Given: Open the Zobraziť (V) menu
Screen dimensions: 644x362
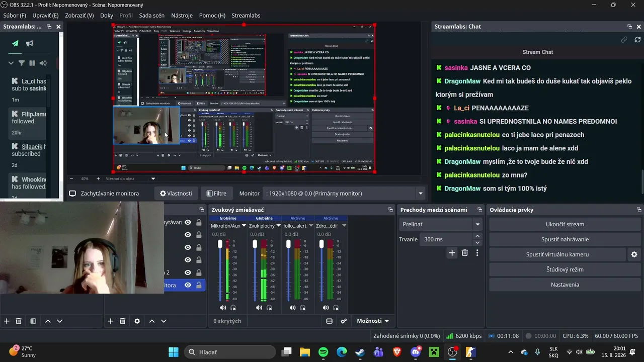Looking at the screenshot, I should click(79, 16).
